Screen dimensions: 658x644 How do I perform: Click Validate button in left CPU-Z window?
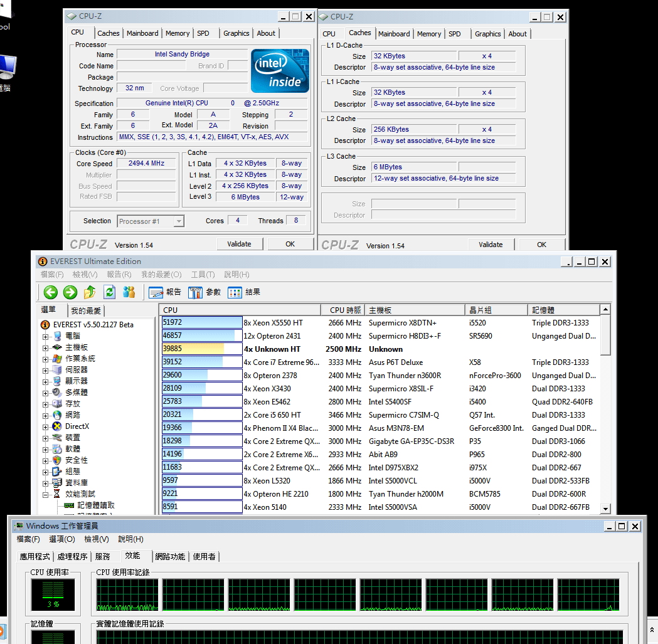(x=239, y=244)
